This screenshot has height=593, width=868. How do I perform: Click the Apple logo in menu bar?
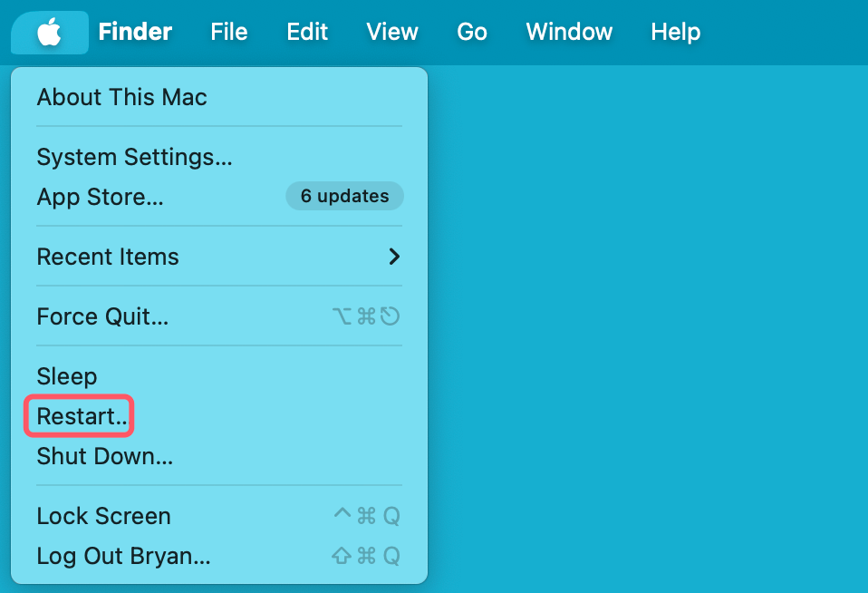coord(49,32)
